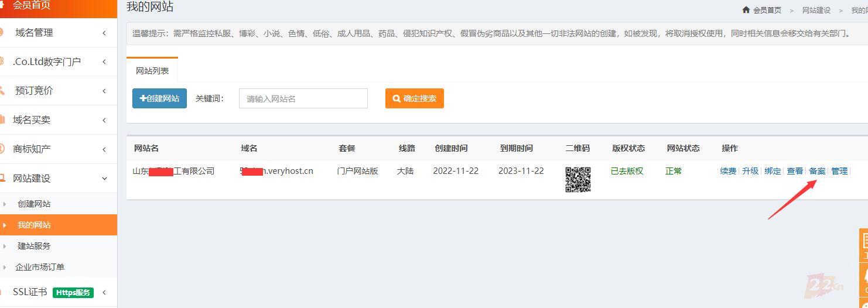Click the 2023-11-22 expiry date cell

pyautogui.click(x=521, y=171)
